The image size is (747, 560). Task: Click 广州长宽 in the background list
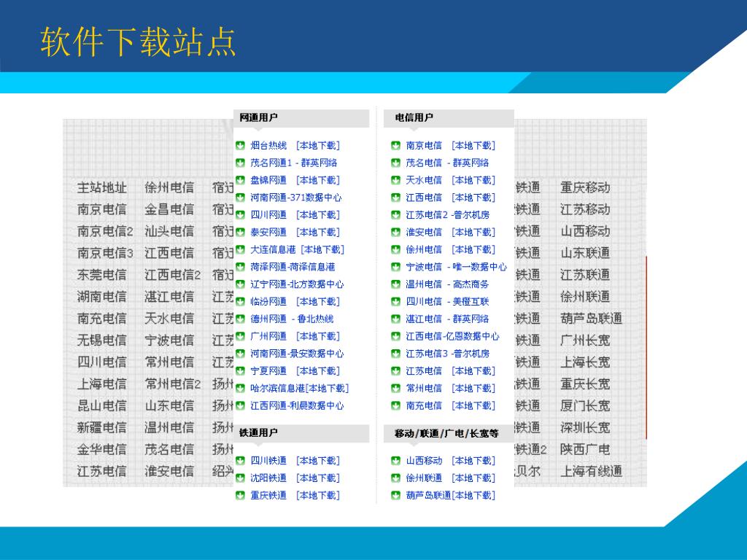[585, 341]
